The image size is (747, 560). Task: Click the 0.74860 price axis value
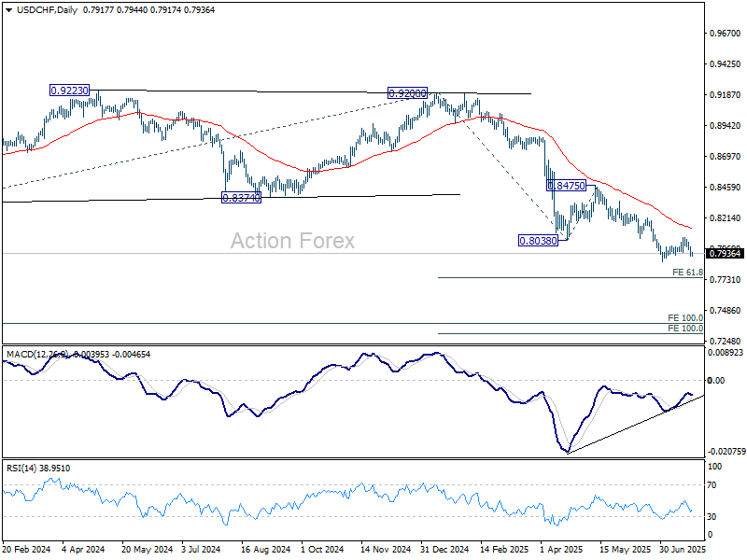(725, 311)
